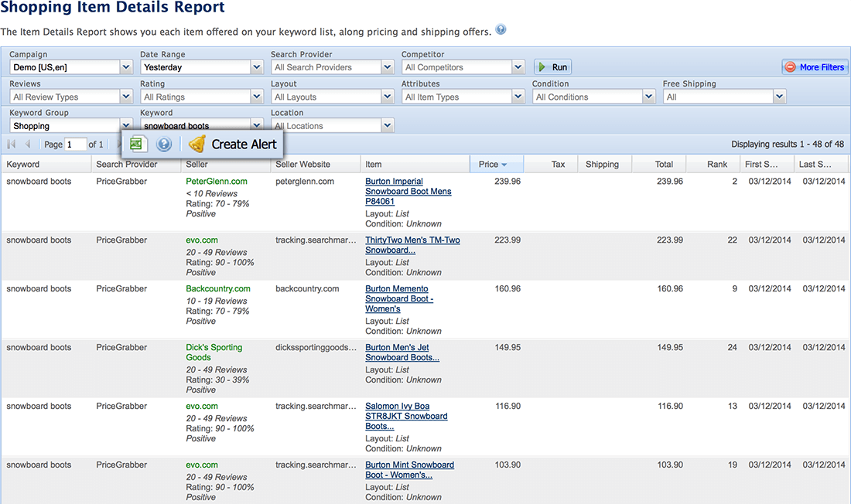Click the Create Alert bell button
The image size is (851, 504).
click(232, 145)
